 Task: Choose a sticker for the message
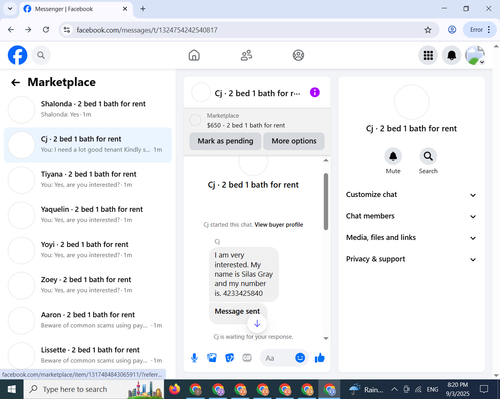(229, 358)
